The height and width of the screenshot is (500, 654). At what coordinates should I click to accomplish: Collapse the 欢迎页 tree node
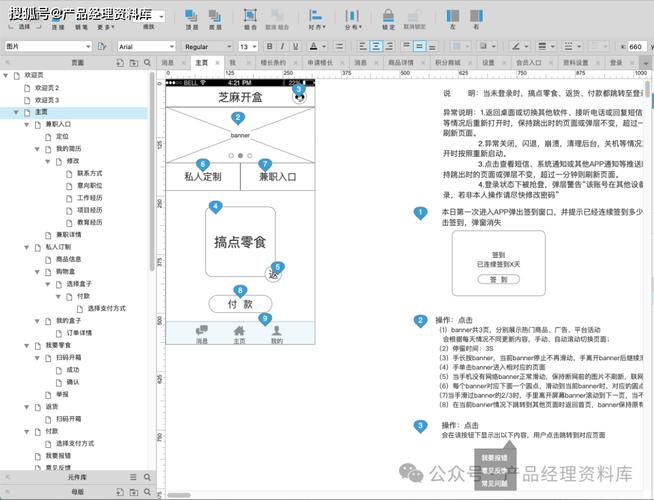[6, 75]
